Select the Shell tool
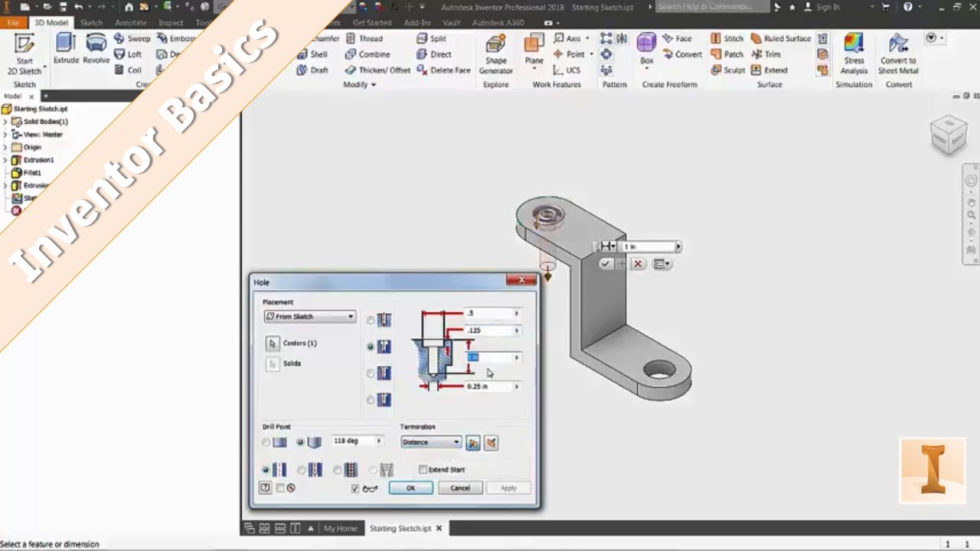 point(312,54)
